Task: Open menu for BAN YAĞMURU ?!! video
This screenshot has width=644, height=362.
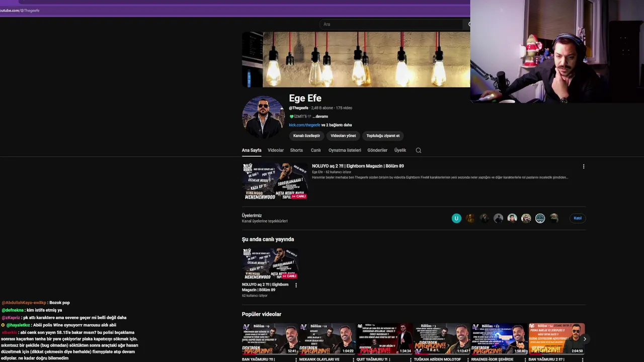Action: coord(297,359)
